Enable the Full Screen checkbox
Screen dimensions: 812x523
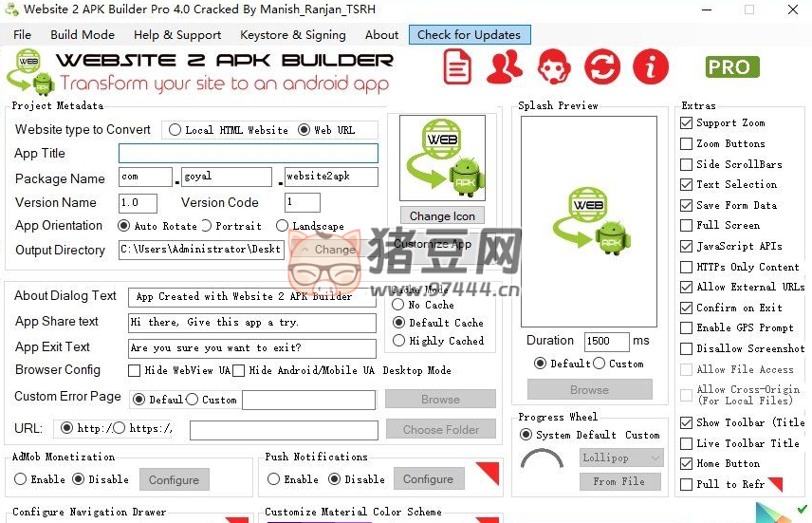[686, 226]
